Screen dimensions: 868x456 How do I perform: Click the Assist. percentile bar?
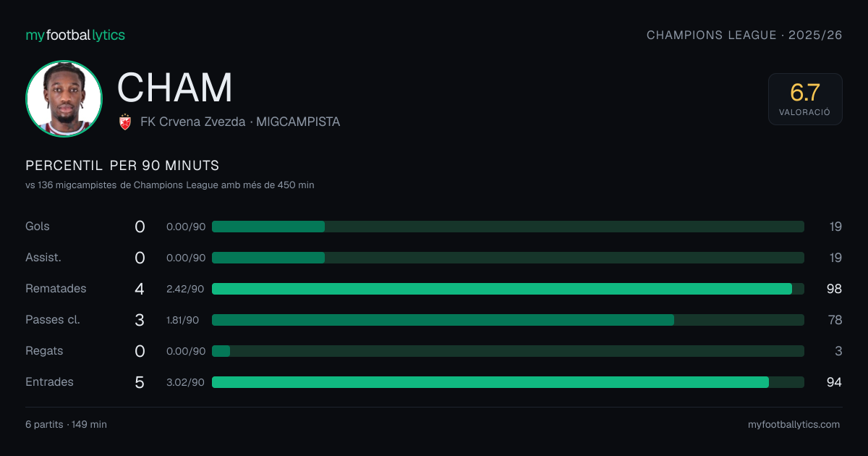[x=508, y=258]
